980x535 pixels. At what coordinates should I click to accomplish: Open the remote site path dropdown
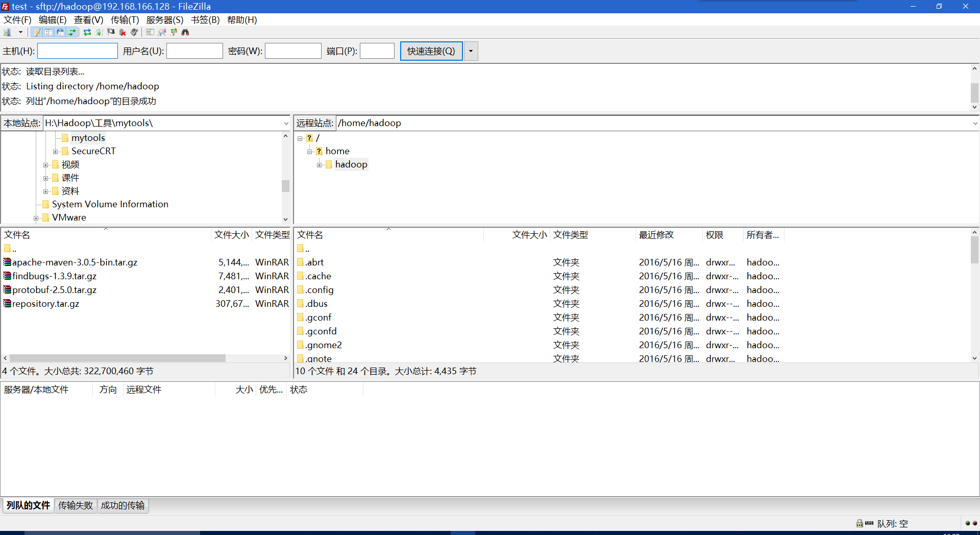[974, 123]
